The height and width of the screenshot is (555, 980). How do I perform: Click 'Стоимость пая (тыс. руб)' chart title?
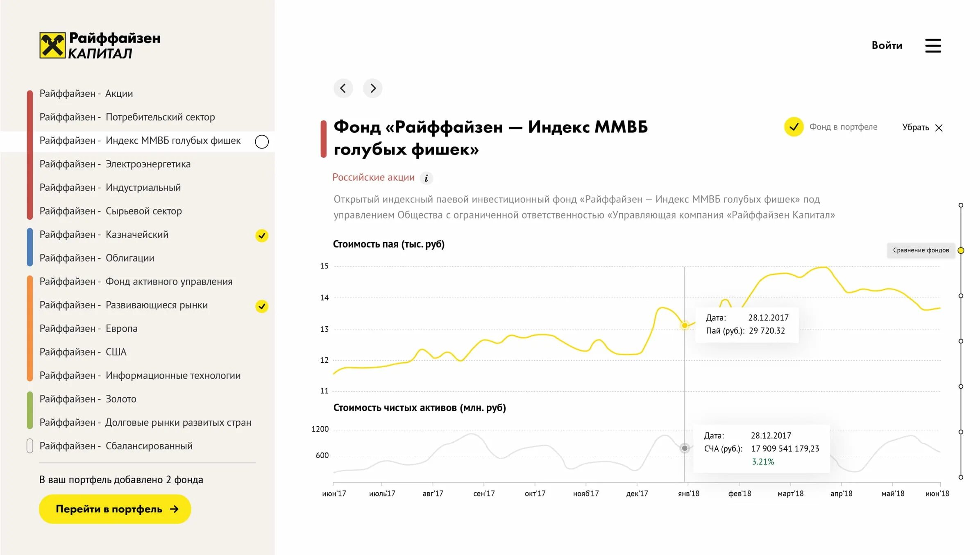coord(388,244)
